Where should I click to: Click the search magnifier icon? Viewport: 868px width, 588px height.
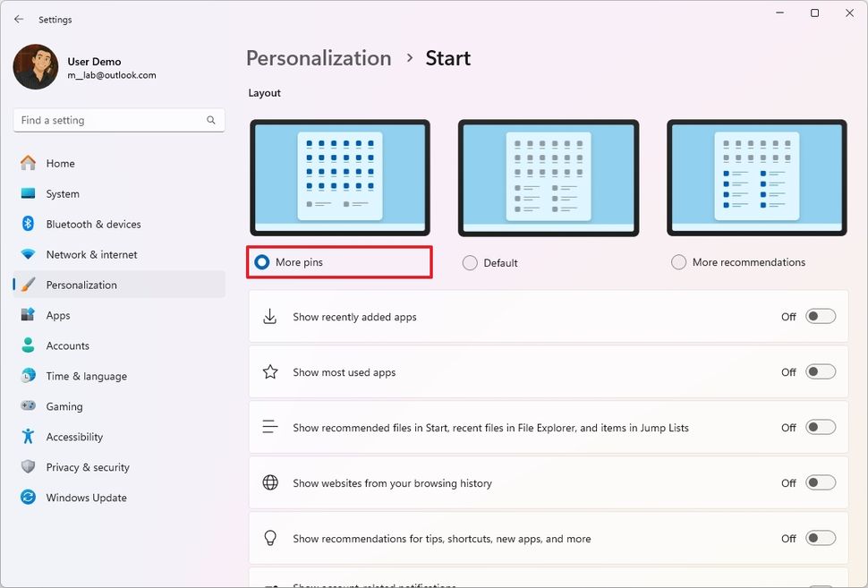tap(211, 120)
